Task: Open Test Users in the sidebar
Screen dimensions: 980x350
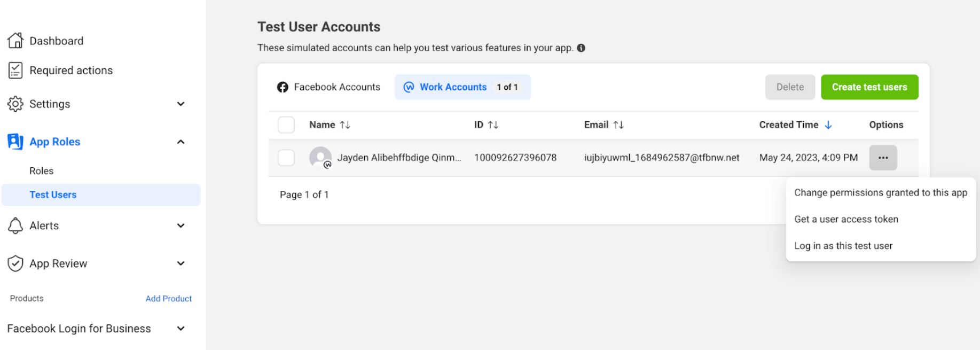Action: (x=101, y=195)
